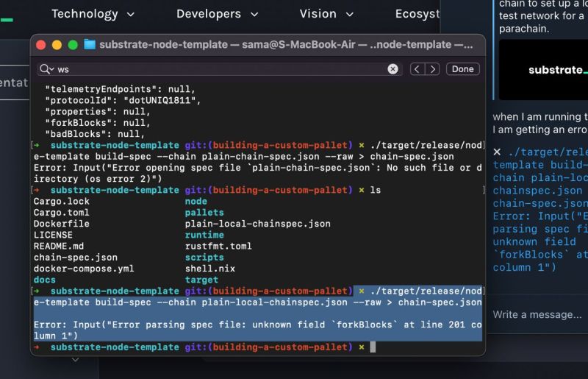
Task: Expand the Developers dropdown chevron
Action: point(254,15)
